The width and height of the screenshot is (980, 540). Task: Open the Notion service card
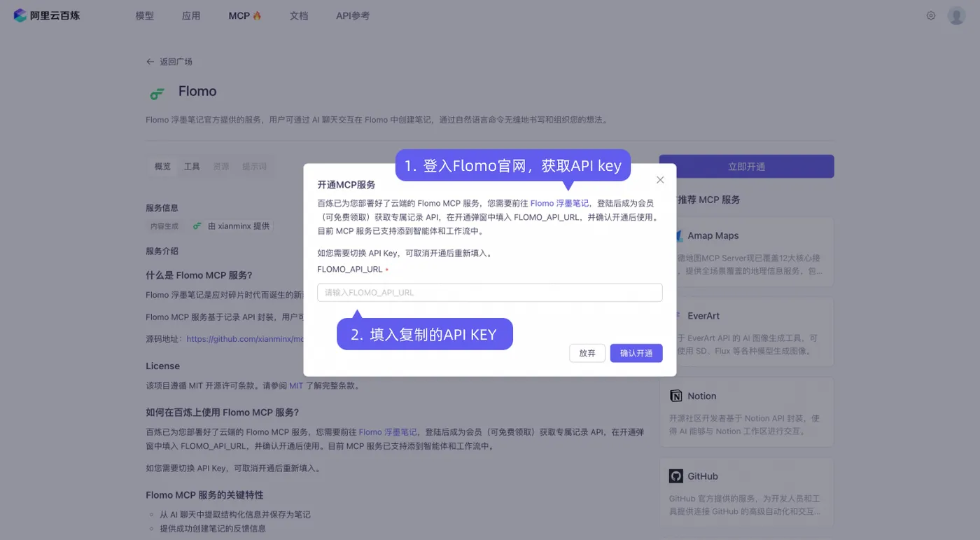(x=747, y=412)
